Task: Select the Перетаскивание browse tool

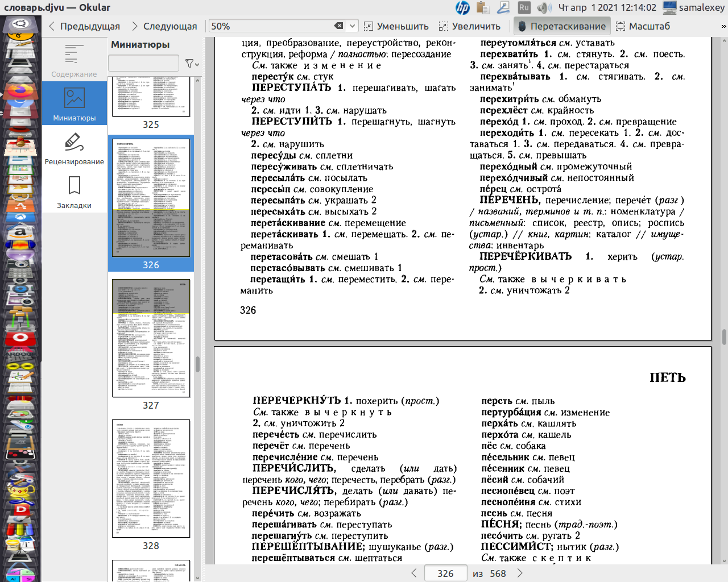Action: [561, 26]
